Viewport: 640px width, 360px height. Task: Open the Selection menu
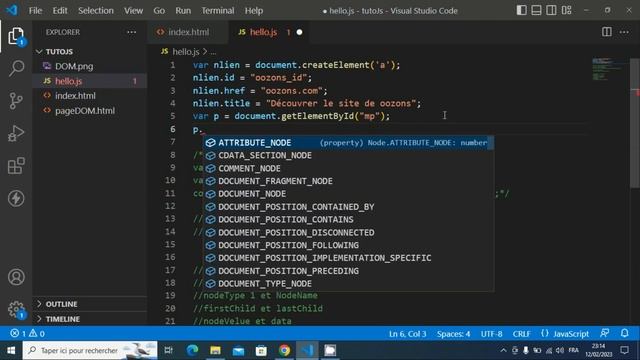(x=96, y=11)
